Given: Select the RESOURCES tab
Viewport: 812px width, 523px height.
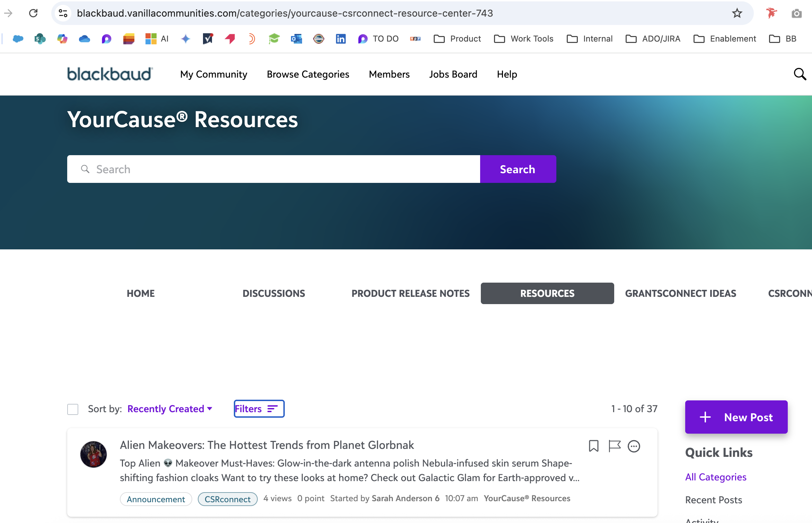Looking at the screenshot, I should pyautogui.click(x=547, y=293).
